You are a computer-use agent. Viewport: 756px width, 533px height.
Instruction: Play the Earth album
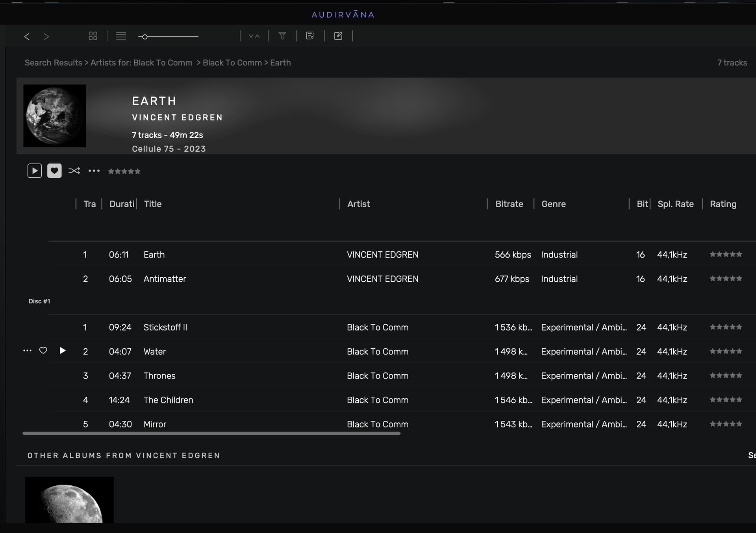click(x=35, y=171)
